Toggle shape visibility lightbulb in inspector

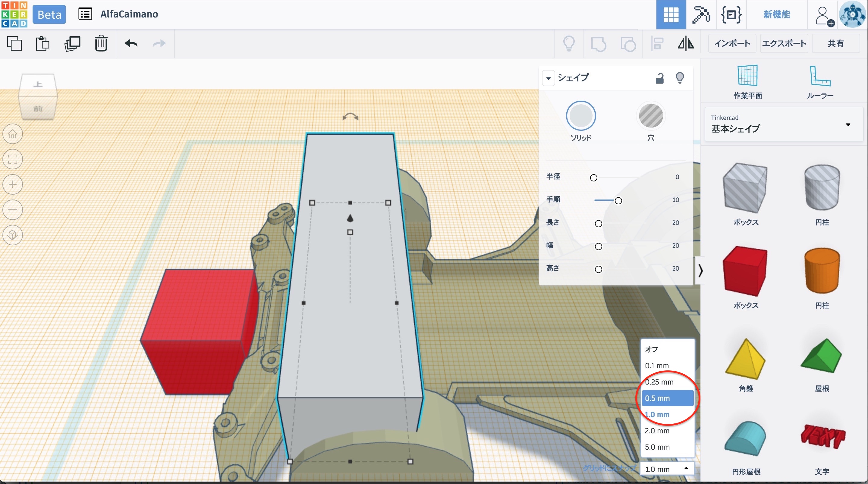(x=680, y=78)
